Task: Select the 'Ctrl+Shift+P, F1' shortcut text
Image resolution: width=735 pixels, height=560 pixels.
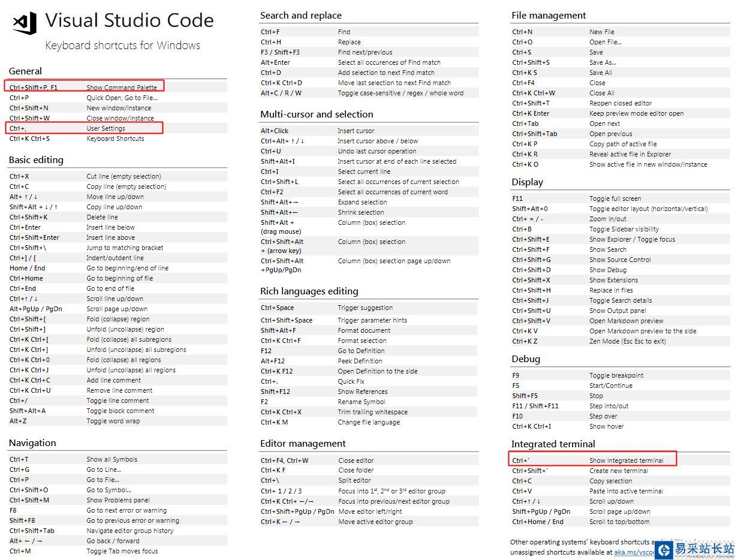Action: click(34, 88)
